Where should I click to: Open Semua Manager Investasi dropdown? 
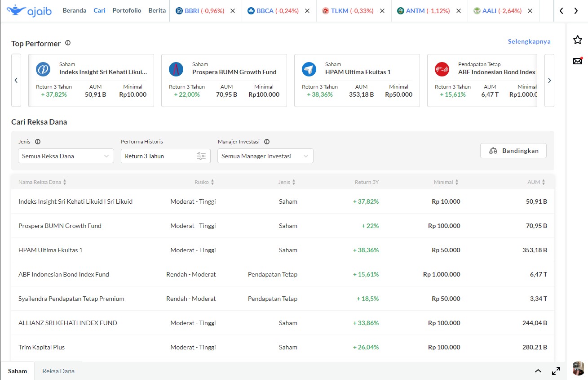pos(265,156)
